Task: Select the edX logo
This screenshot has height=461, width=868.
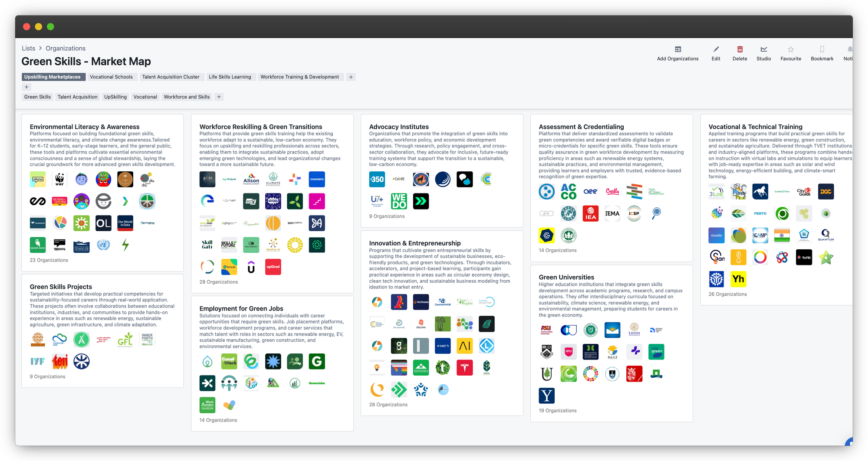Action: point(251,201)
